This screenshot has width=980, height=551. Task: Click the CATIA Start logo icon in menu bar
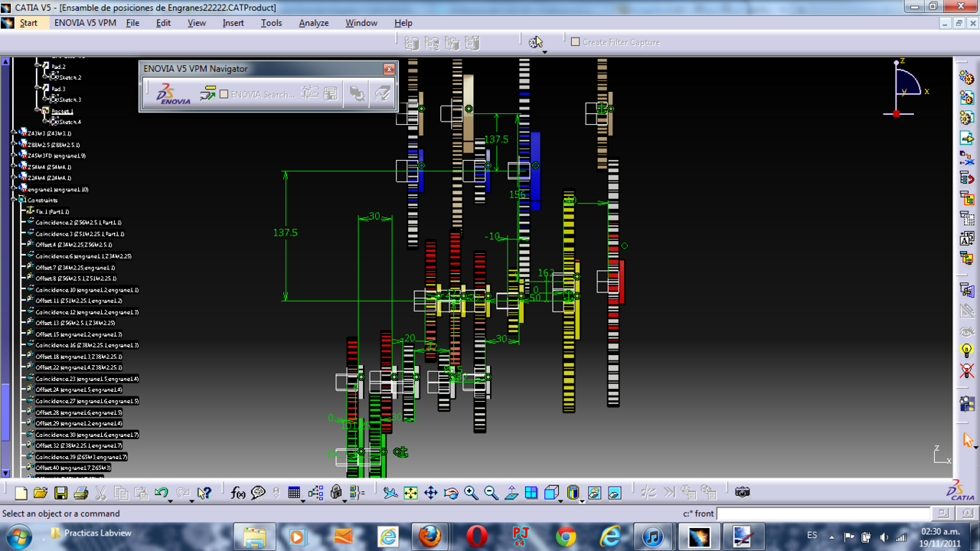coord(8,23)
